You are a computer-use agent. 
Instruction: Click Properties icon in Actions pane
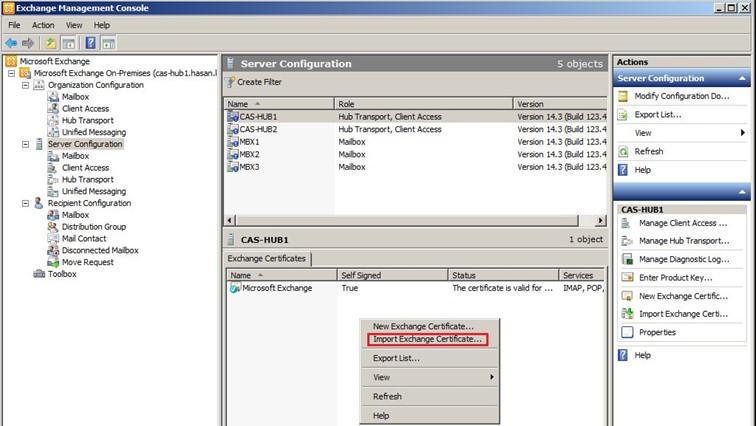(627, 332)
